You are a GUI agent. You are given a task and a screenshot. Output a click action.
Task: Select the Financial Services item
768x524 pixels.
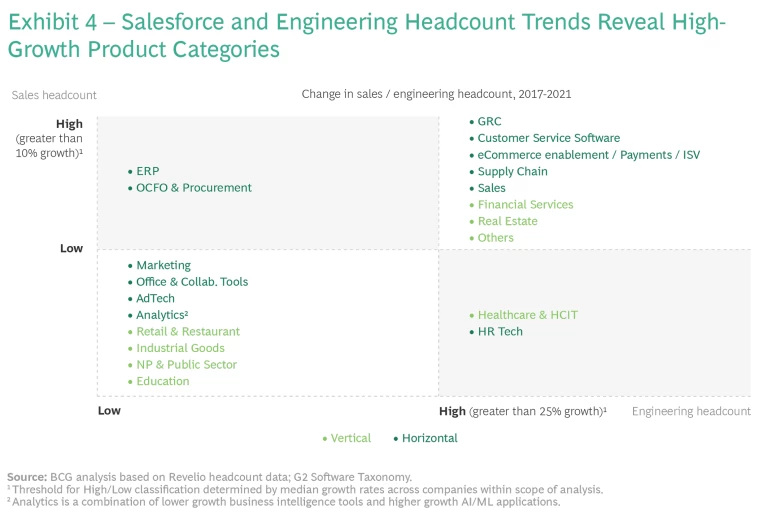coord(525,205)
